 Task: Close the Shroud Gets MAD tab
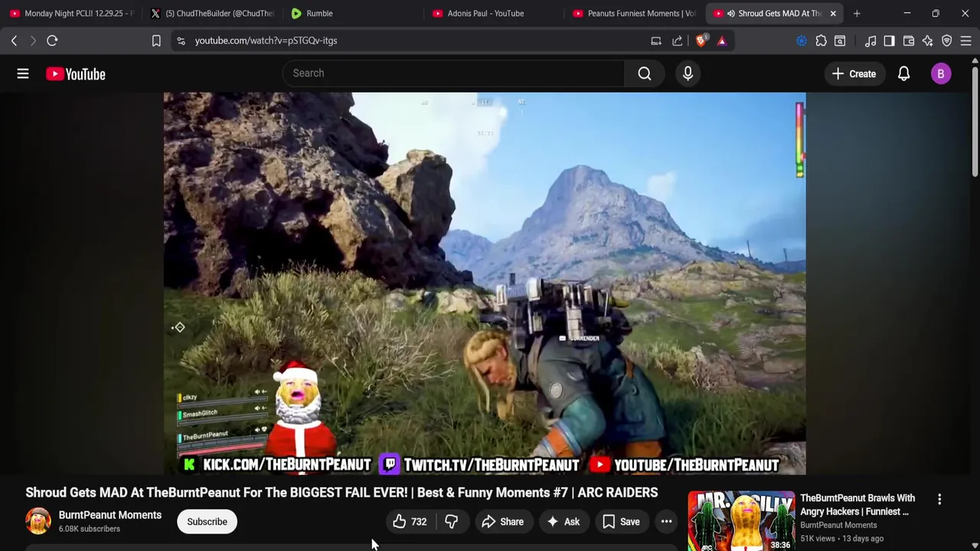[833, 13]
